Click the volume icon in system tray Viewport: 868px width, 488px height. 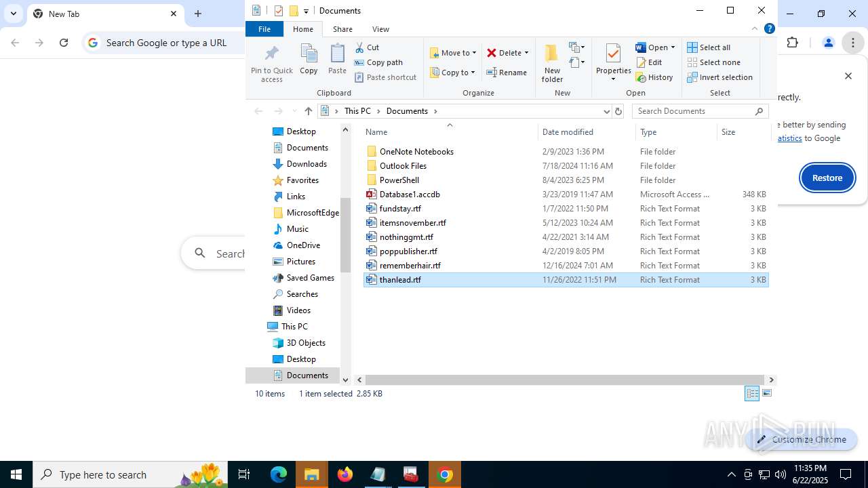[x=781, y=474]
